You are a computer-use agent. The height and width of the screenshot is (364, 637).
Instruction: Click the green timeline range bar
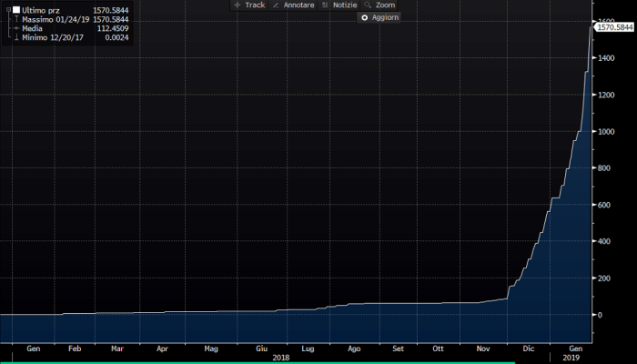click(x=258, y=363)
